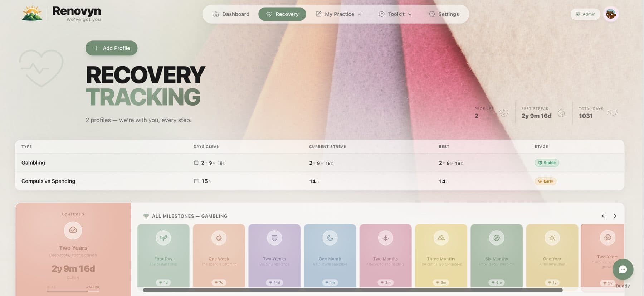Click the Best Streak flame icon
This screenshot has width=644, height=296.
point(561,113)
